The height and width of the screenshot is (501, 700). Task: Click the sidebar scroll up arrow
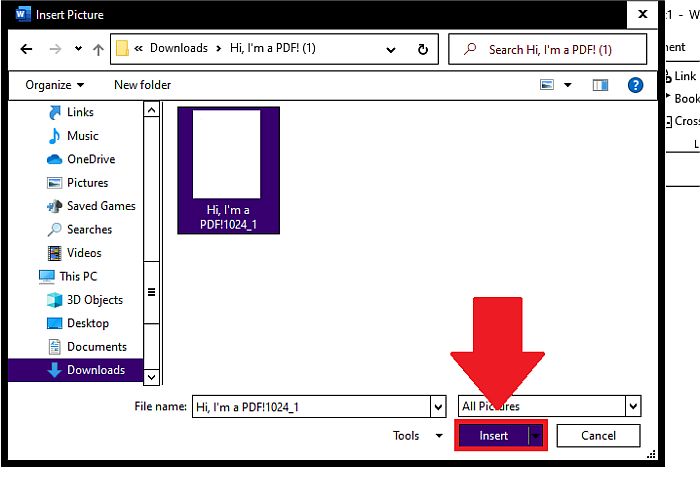151,110
